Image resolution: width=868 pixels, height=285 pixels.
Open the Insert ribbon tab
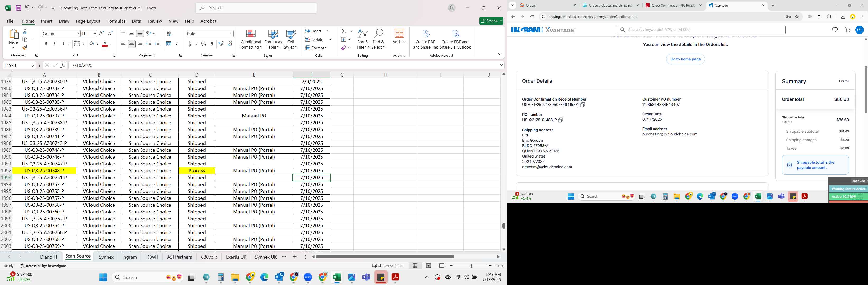pos(46,21)
